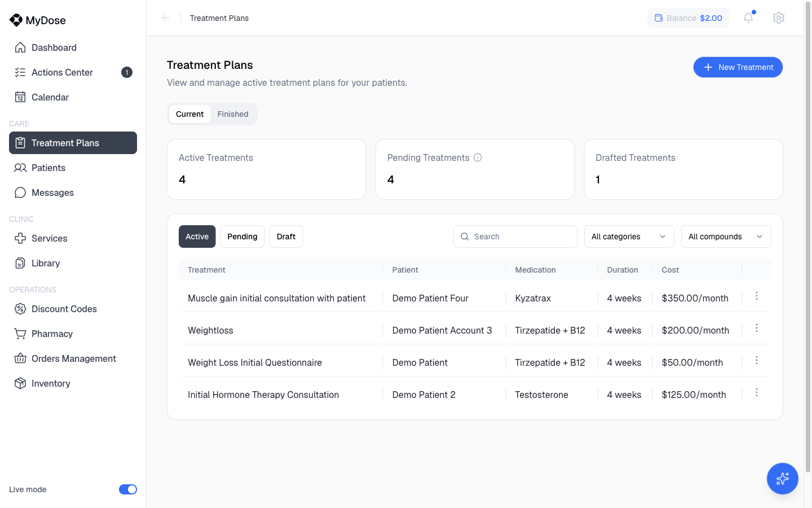
Task: Click the Active Treatments summary card
Action: 266,169
